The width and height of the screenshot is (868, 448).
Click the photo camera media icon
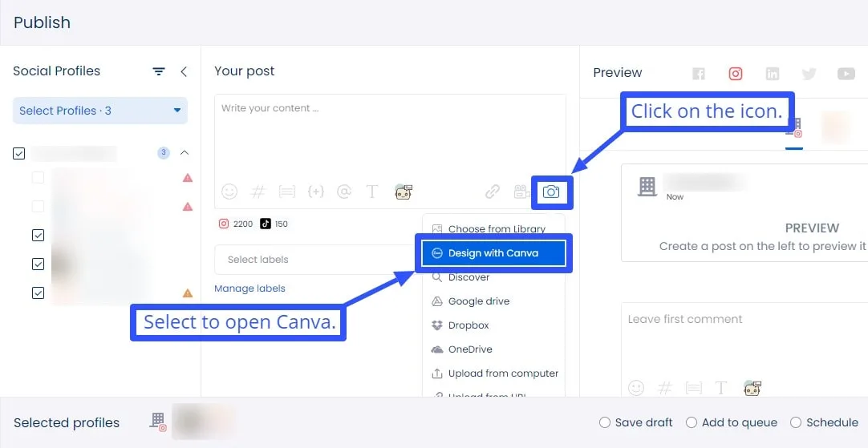coord(551,192)
